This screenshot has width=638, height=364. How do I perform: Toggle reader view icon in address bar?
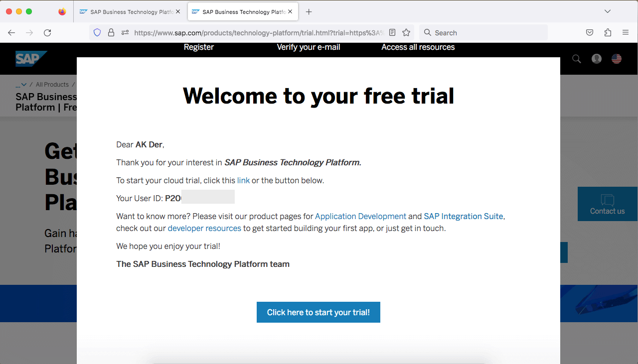[392, 33]
